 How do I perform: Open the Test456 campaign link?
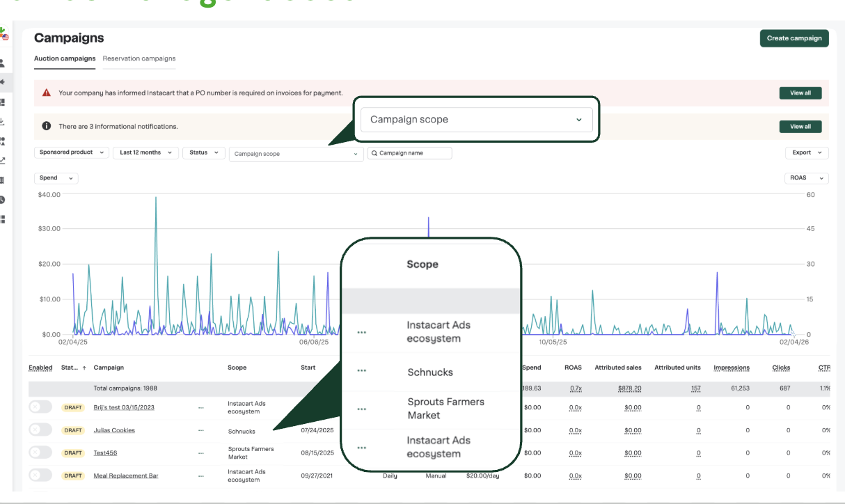pos(105,453)
